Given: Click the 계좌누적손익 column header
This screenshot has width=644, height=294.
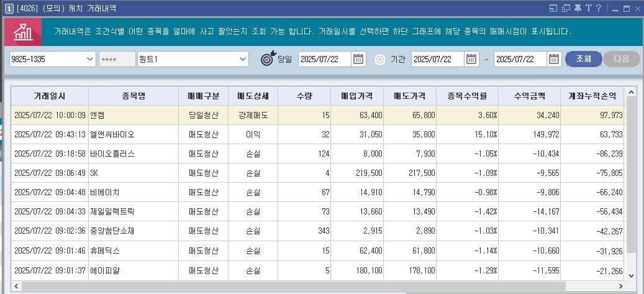Looking at the screenshot, I should point(592,96).
